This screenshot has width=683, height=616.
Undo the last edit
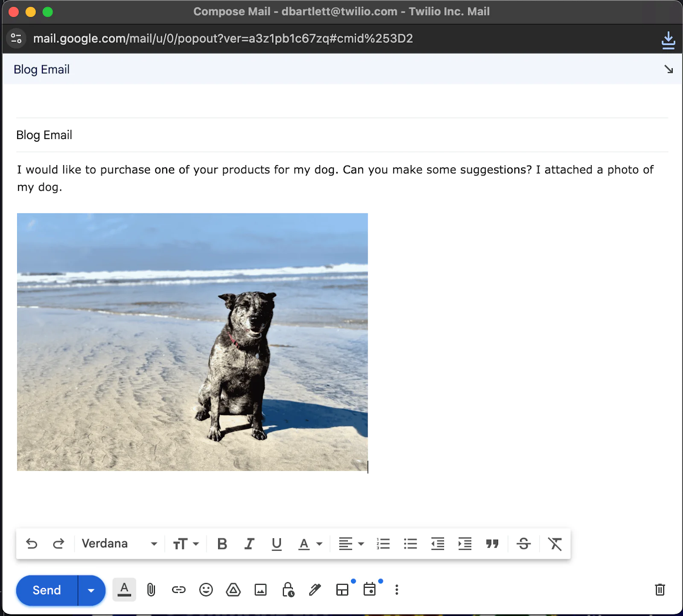[x=32, y=543]
